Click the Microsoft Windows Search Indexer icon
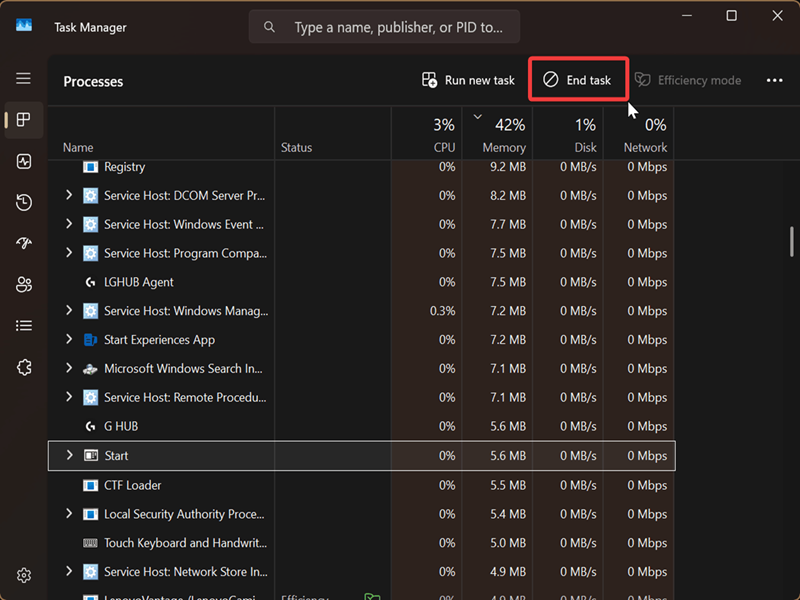This screenshot has height=600, width=800. tap(90, 369)
